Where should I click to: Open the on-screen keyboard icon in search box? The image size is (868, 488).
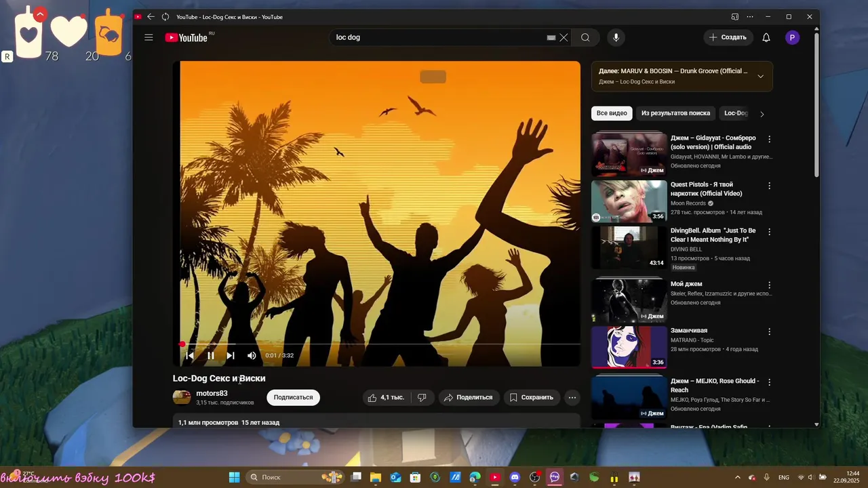551,37
